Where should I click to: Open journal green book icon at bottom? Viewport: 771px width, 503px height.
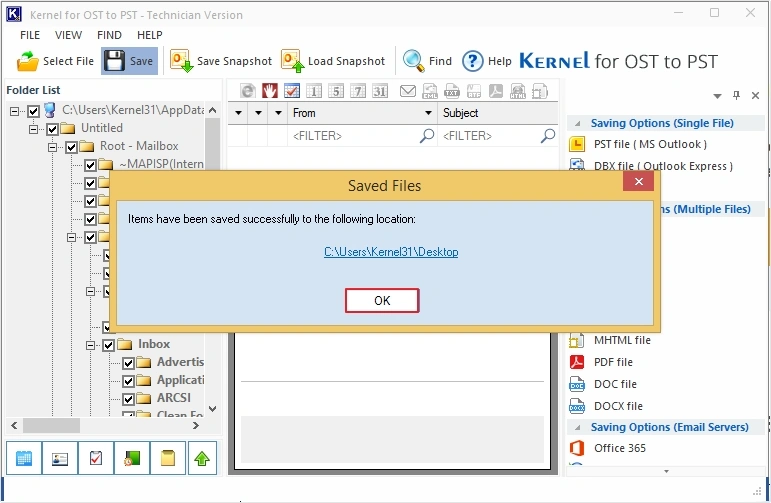[131, 458]
